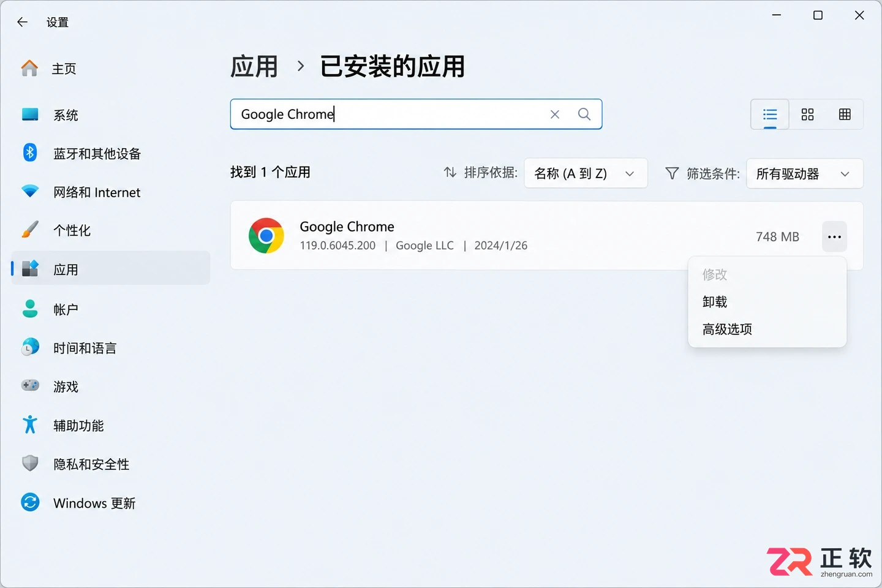Viewport: 882px width, 588px height.
Task: Select the 游戏 controller icon
Action: 30,386
